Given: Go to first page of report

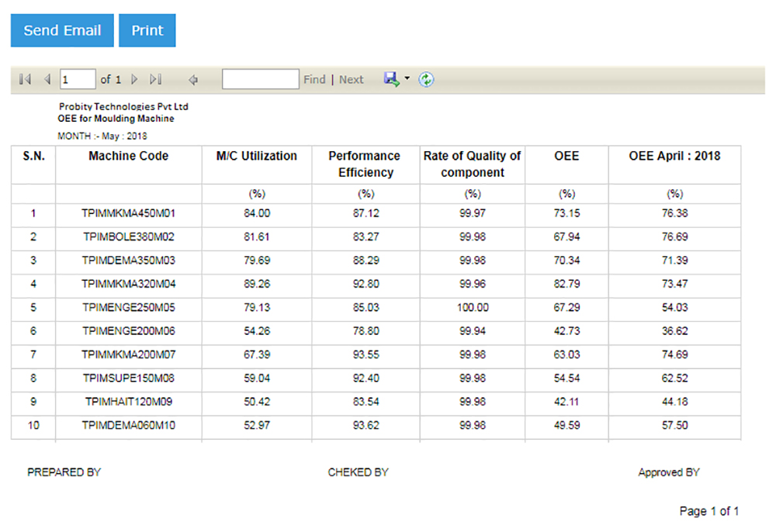Looking at the screenshot, I should coord(25,79).
